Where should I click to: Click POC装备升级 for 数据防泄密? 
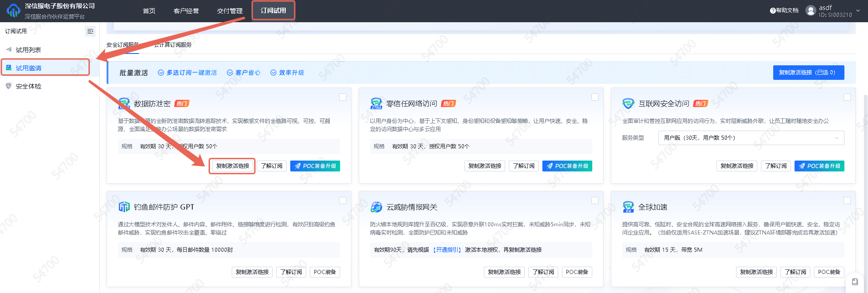pos(315,166)
